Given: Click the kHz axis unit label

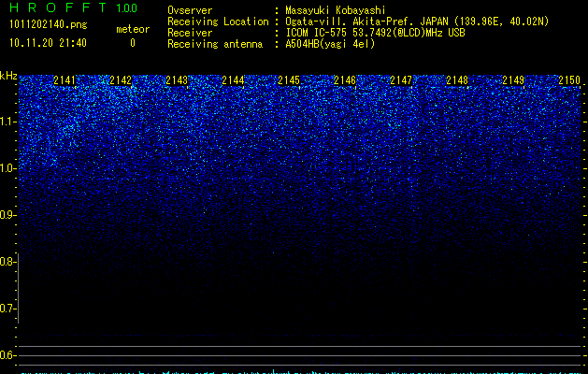Looking at the screenshot, I should [x=8, y=76].
